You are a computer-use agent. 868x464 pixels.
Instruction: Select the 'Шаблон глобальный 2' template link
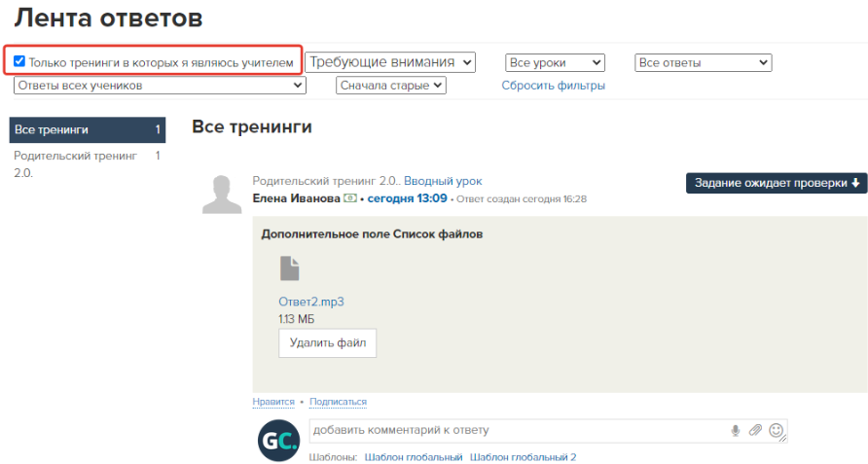(x=524, y=457)
